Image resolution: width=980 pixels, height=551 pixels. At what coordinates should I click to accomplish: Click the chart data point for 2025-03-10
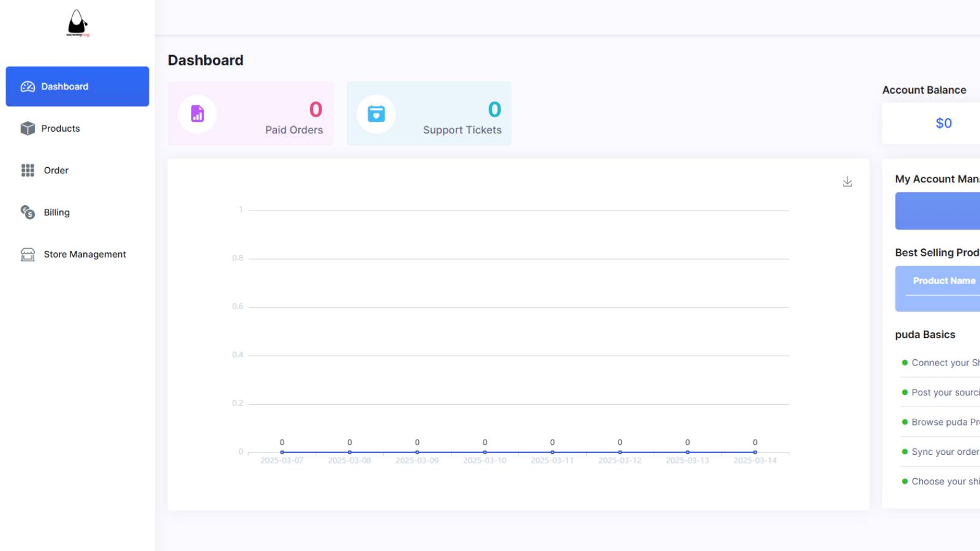coord(484,452)
